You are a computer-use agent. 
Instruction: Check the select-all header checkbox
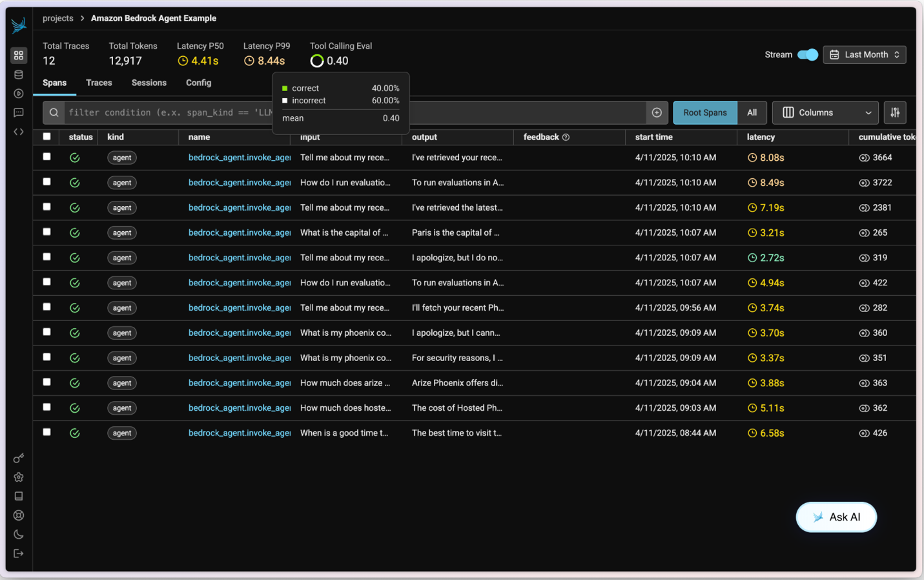coord(46,137)
